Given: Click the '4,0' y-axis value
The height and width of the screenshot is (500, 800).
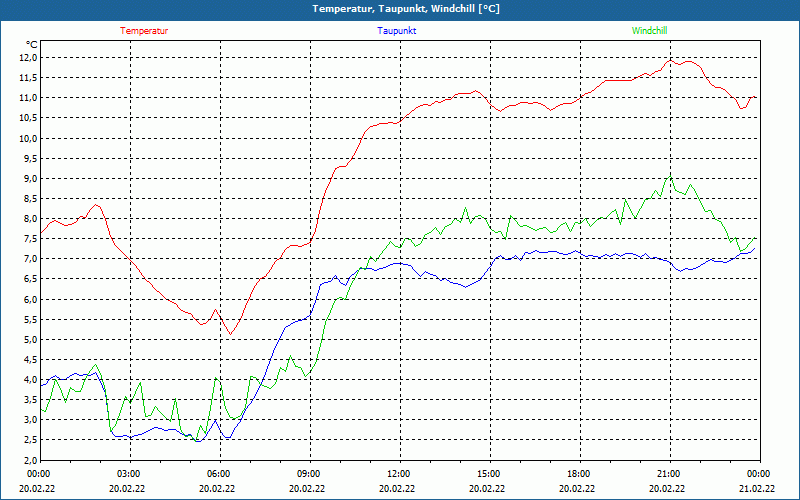Looking at the screenshot, I should [31, 380].
